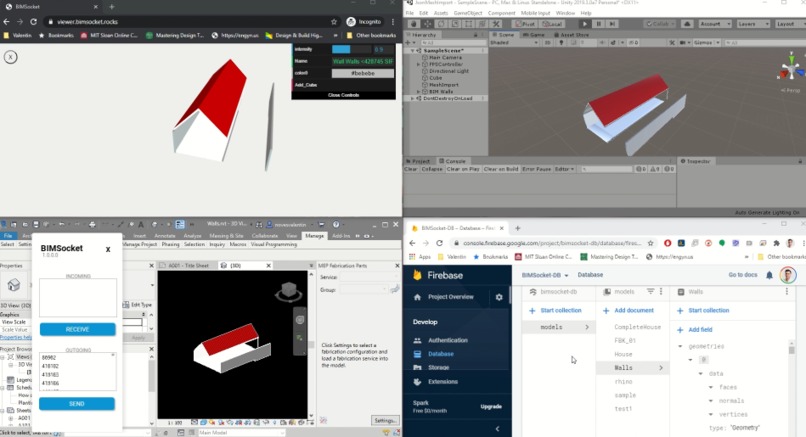806x437 pixels.
Task: Collapse the geometries field in Firebase
Action: [x=681, y=347]
